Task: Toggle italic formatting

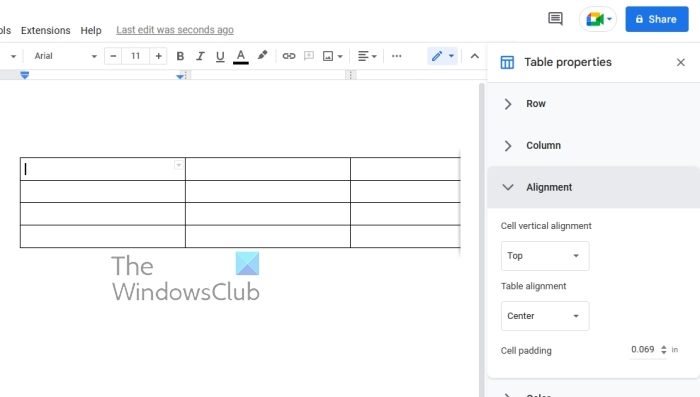Action: [200, 56]
